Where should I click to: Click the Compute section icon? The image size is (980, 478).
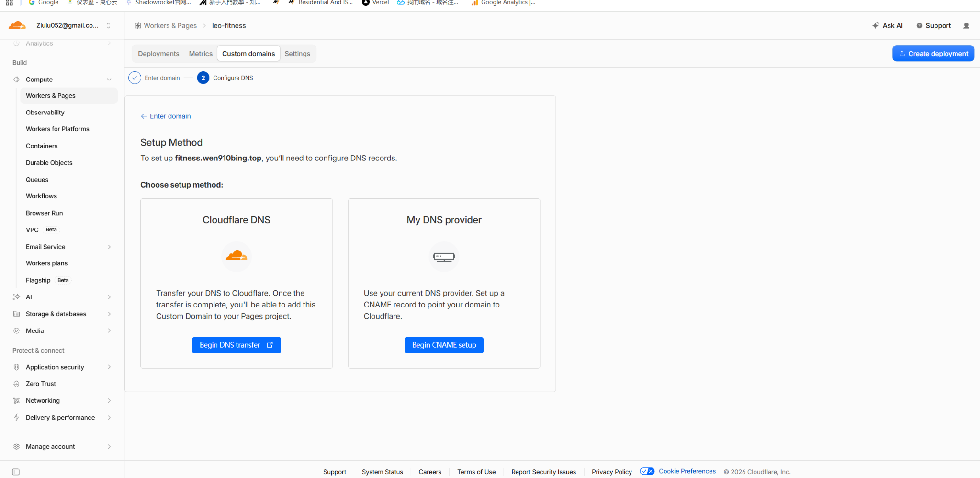coord(16,80)
